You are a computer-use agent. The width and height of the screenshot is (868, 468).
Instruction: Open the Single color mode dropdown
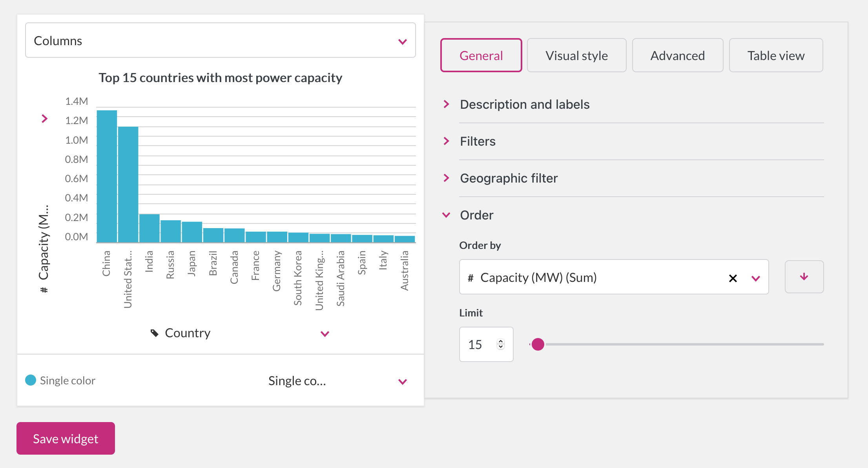(x=402, y=382)
